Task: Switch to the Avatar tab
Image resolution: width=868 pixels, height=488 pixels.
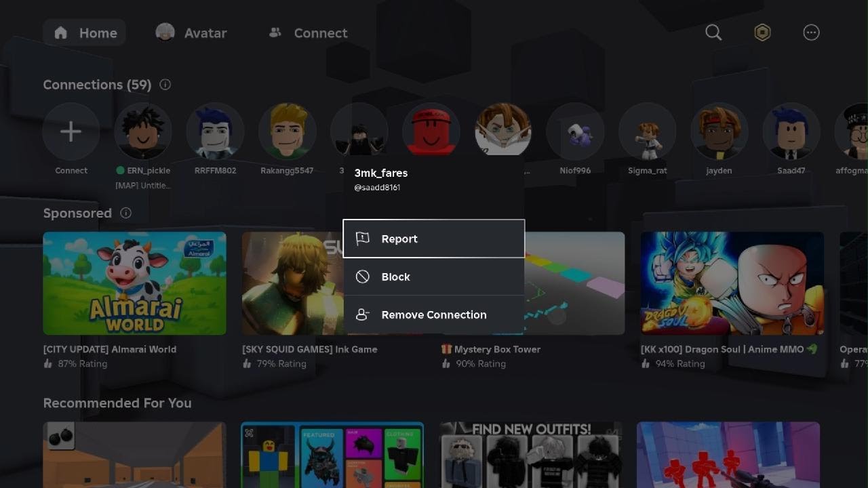Action: pyautogui.click(x=191, y=33)
